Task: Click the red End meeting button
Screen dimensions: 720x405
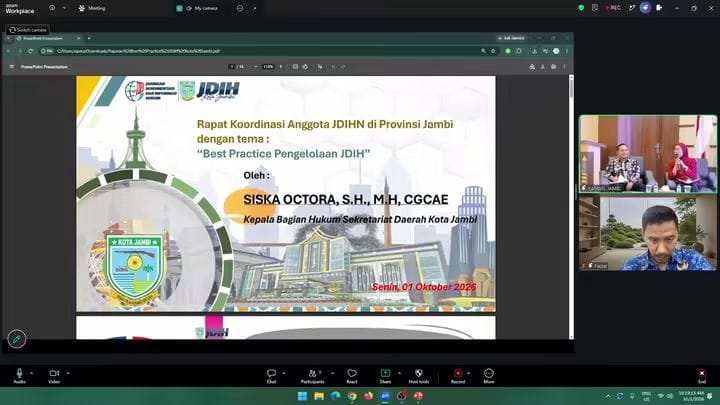Action: pos(702,376)
